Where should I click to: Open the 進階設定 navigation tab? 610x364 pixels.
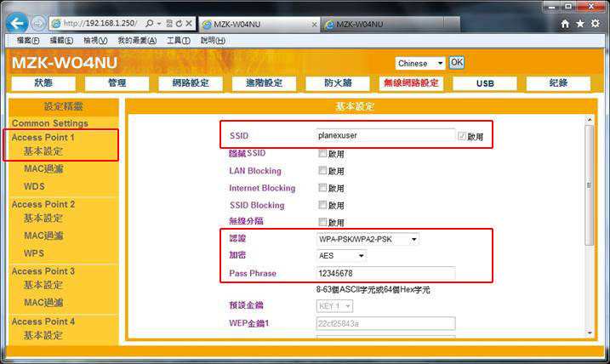[264, 82]
